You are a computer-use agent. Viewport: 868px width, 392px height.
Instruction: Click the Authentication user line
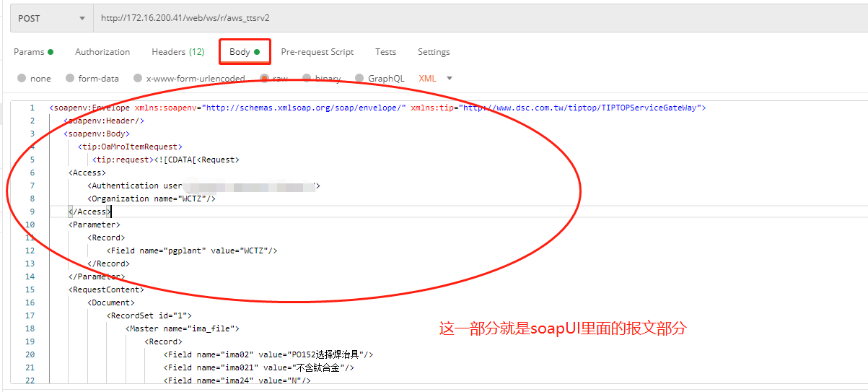tap(203, 186)
